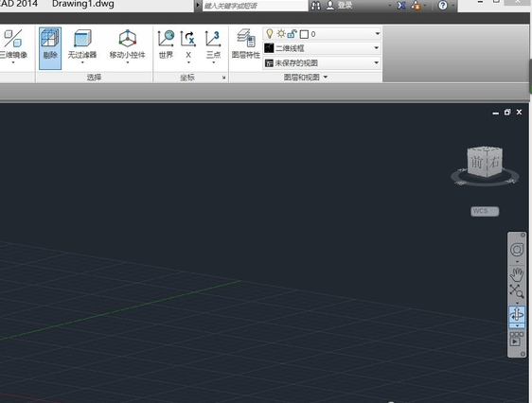Open the layer 0 dropdown list
Viewport: 532px width, 403px height.
378,33
